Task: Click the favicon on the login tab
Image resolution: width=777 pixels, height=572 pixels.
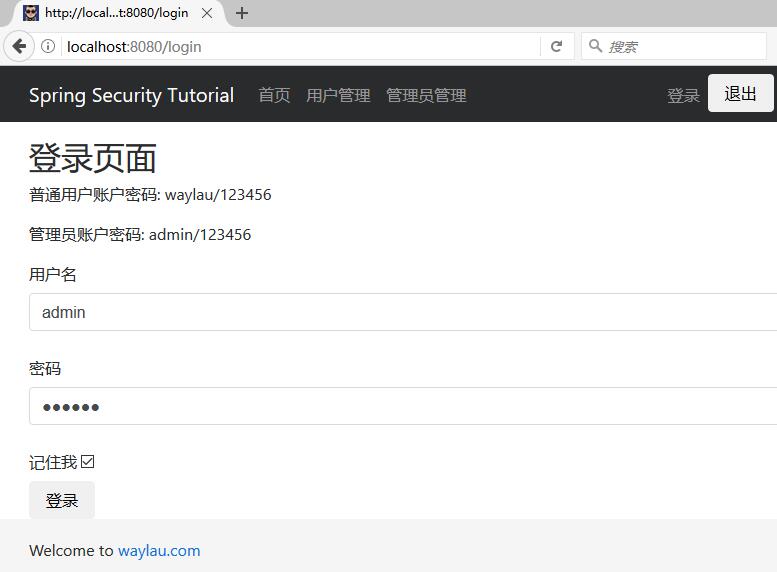Action: (31, 13)
